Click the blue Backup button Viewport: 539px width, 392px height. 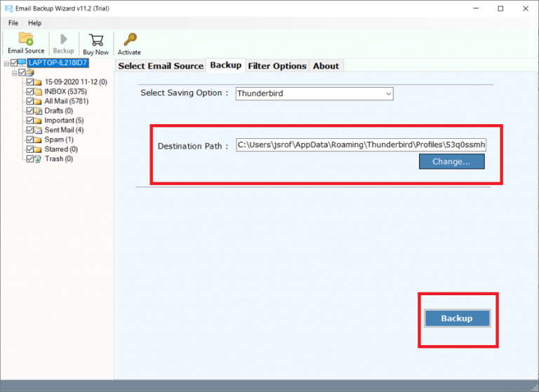457,318
